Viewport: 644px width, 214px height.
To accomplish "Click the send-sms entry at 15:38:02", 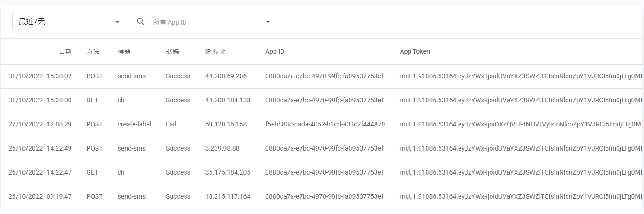I will pyautogui.click(x=131, y=76).
